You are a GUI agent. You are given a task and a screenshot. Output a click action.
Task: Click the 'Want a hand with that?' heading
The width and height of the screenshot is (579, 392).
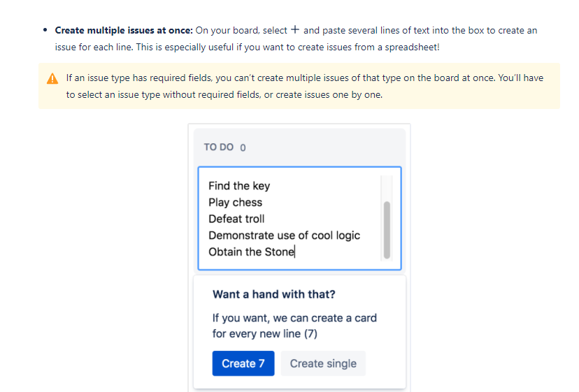point(274,294)
